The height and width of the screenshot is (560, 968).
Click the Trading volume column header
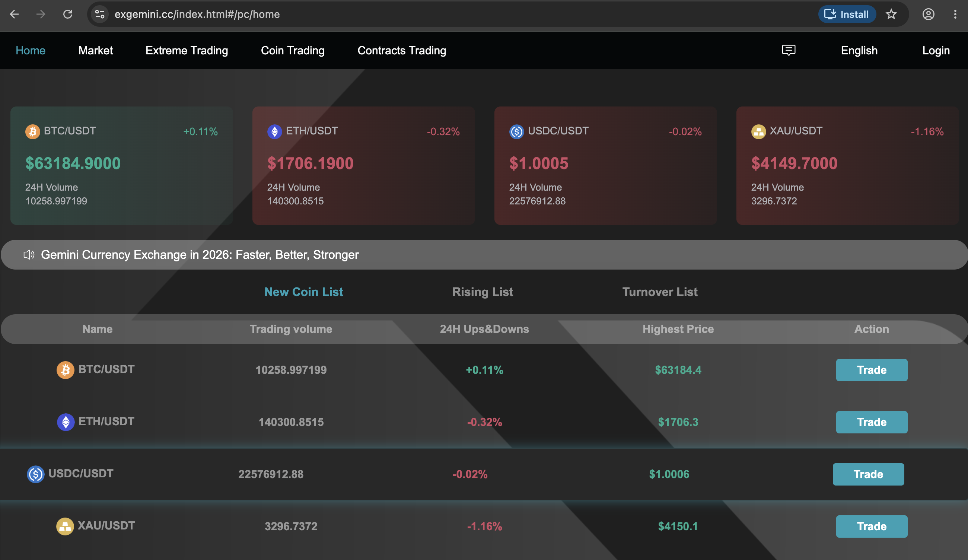coord(291,329)
